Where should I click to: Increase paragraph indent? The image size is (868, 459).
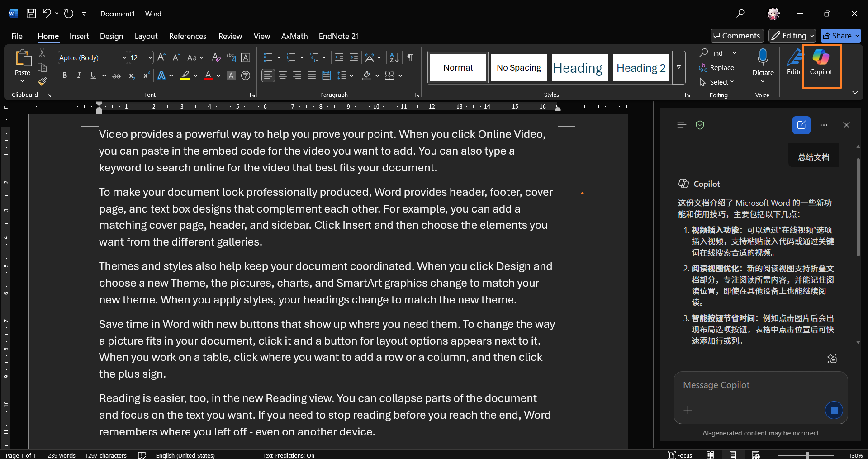point(354,57)
